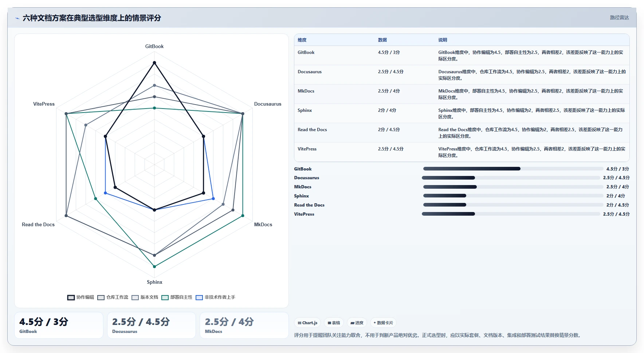The height and width of the screenshot is (353, 644).
Task: Click the VitePress axis label on the radar
Action: [x=44, y=104]
